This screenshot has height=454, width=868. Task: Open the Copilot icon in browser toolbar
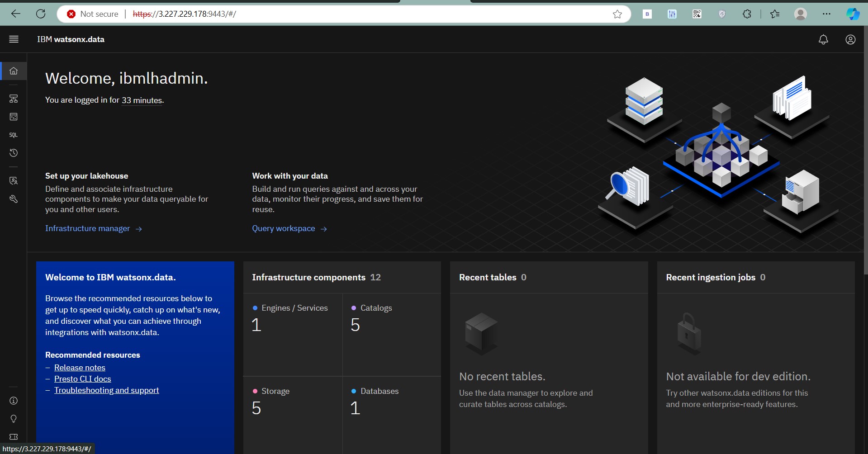coord(853,14)
